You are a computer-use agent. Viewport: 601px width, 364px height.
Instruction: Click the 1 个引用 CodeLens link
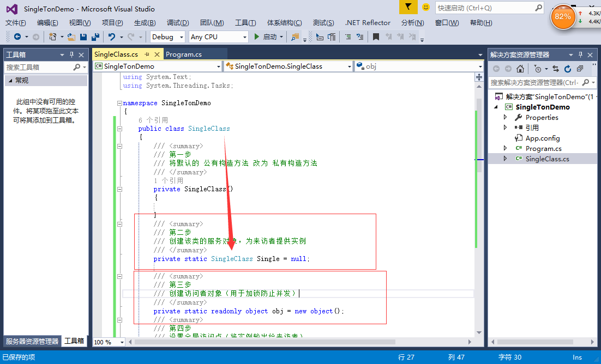[x=169, y=180]
